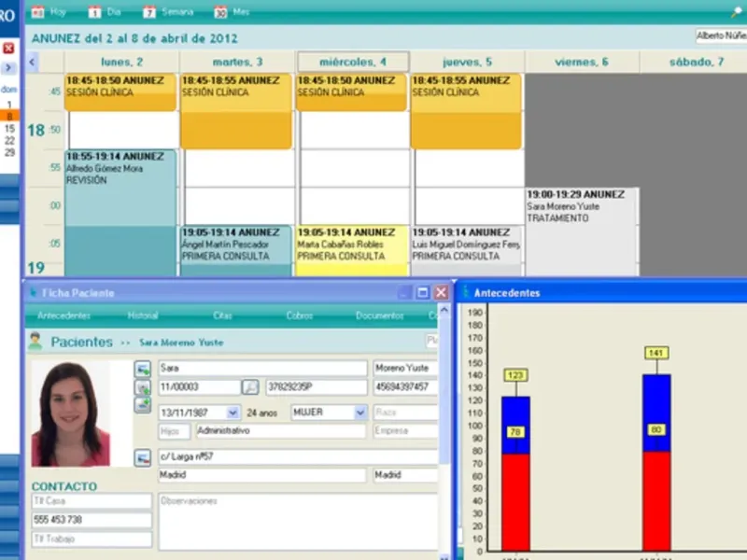
Task: Click Sara Moreno Yuste breadcrumb name
Action: pos(181,343)
